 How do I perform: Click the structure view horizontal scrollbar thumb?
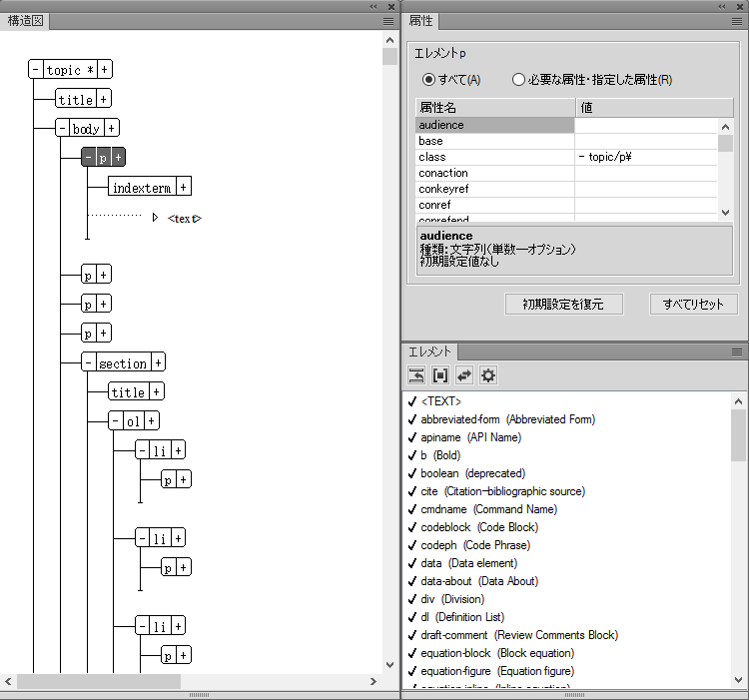[x=98, y=681]
